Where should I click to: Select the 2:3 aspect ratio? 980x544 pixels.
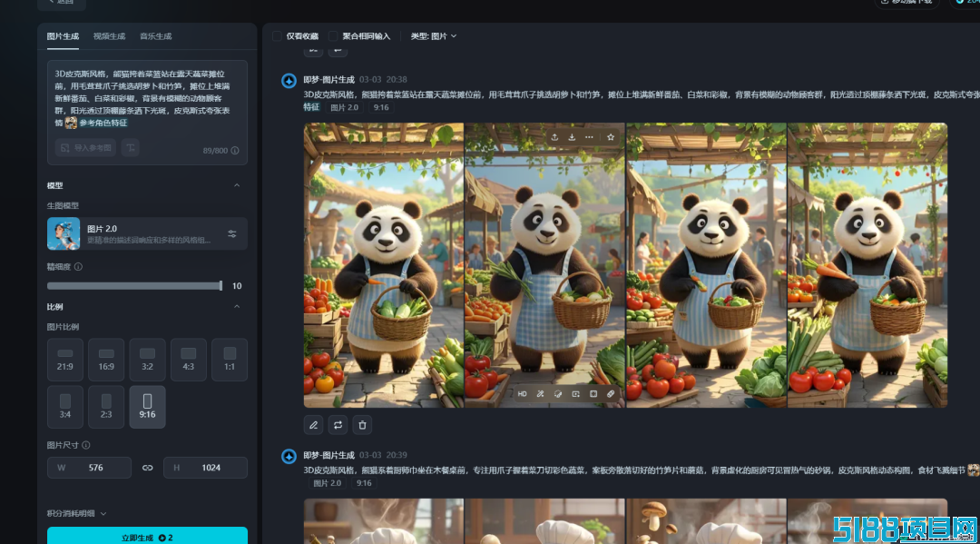click(x=106, y=407)
